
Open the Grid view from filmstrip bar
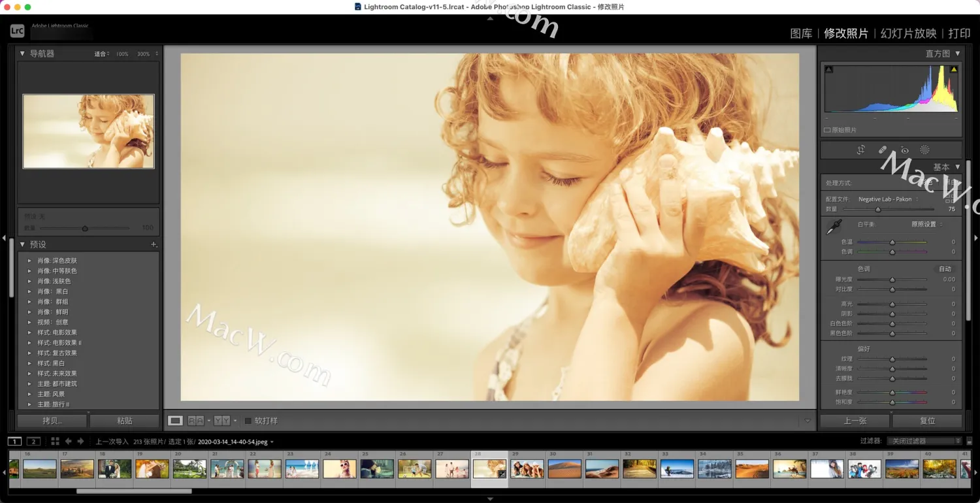(55, 442)
